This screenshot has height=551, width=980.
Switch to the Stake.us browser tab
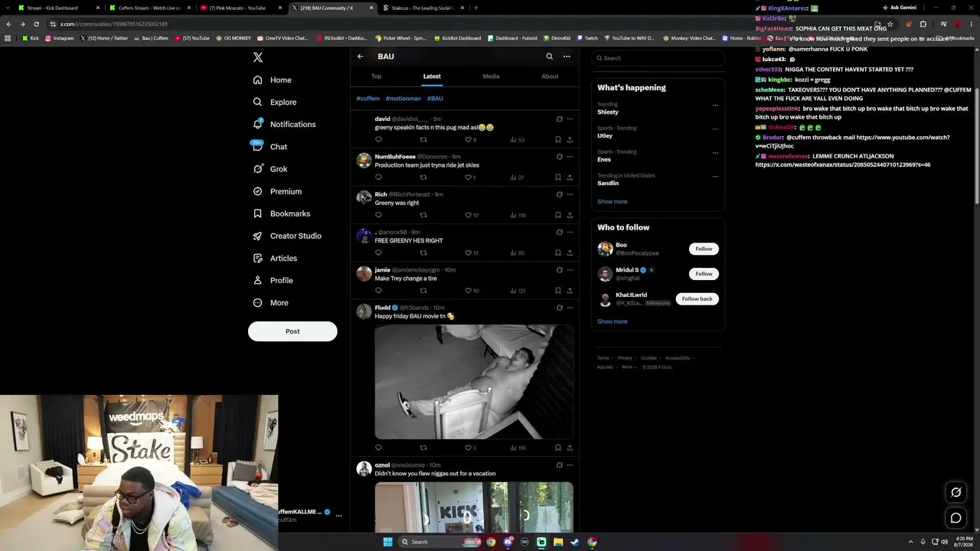click(423, 8)
